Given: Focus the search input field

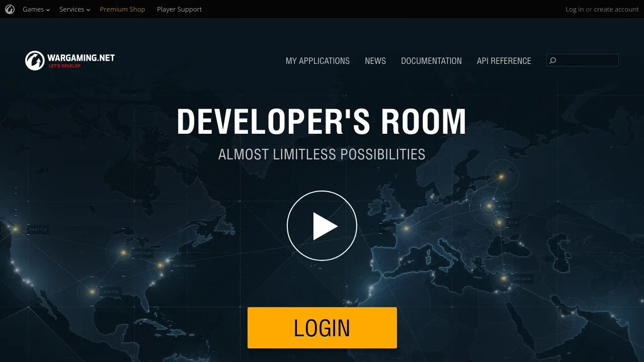Looking at the screenshot, I should (583, 60).
